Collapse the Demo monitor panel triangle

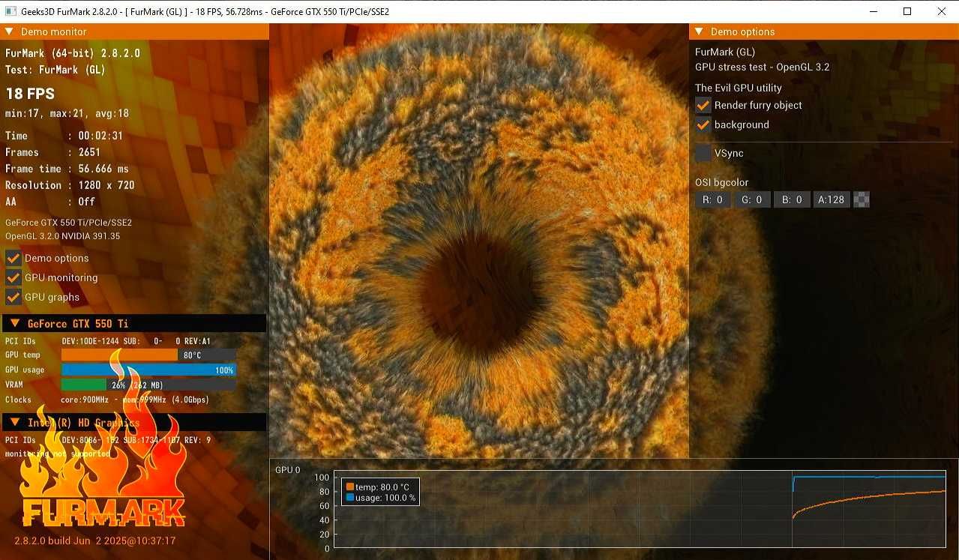(x=10, y=31)
